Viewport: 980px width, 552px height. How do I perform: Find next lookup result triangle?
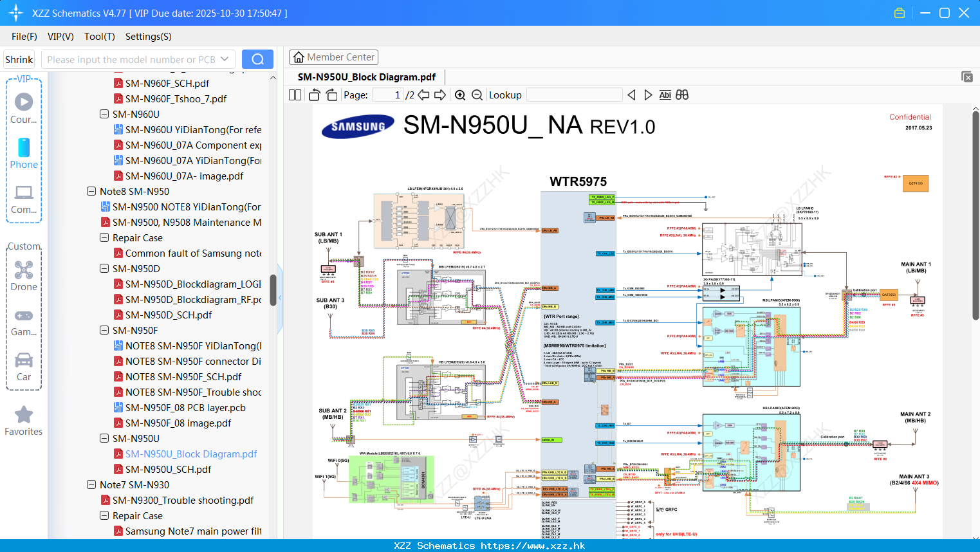[x=648, y=95]
